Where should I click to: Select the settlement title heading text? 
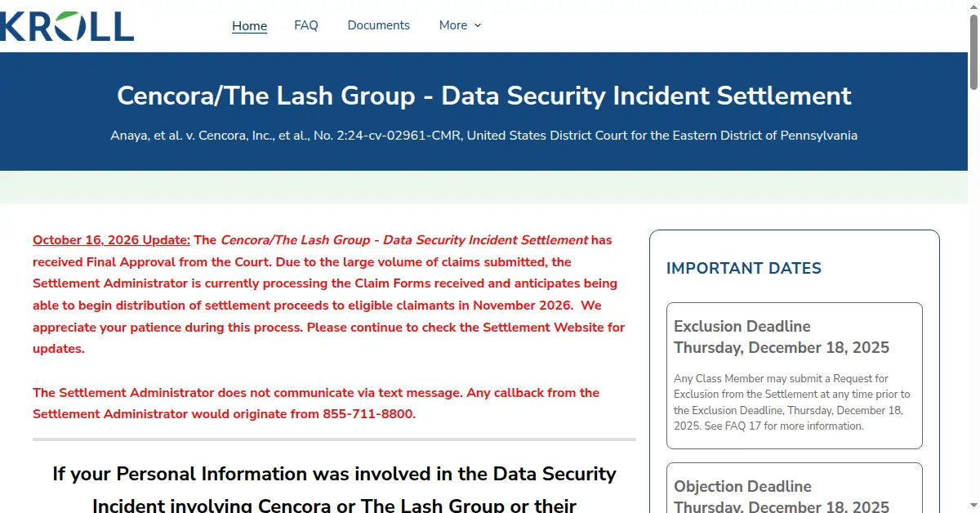click(x=484, y=96)
